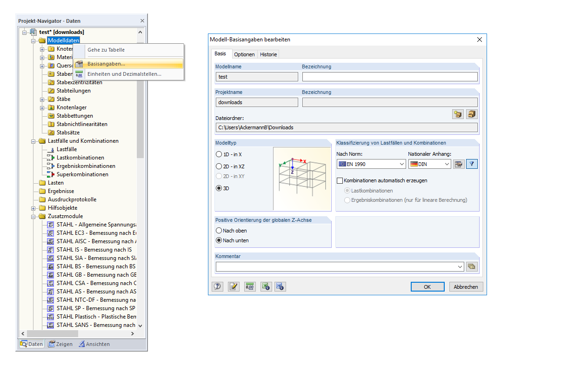Choose Gehe zu Tabelle from context menu

coord(128,50)
